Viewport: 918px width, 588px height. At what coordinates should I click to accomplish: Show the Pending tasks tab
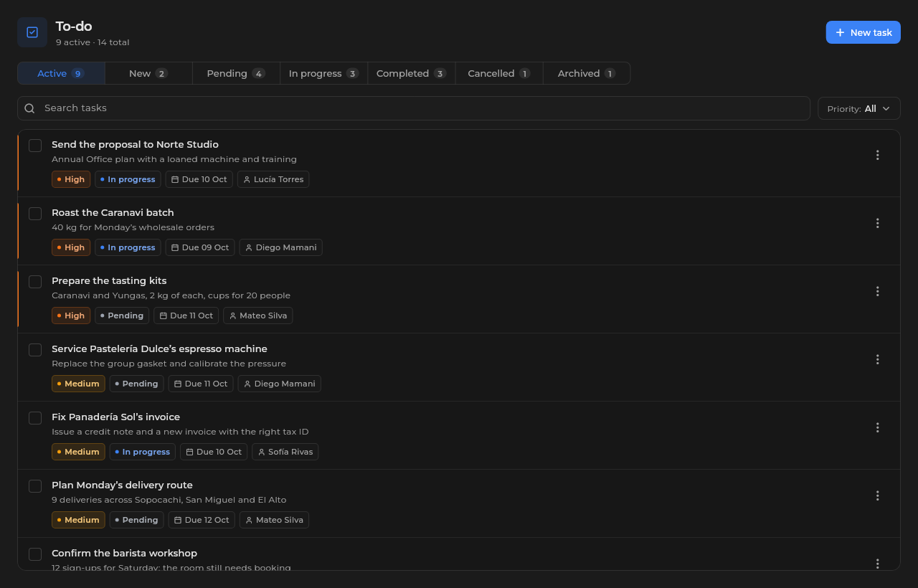236,73
